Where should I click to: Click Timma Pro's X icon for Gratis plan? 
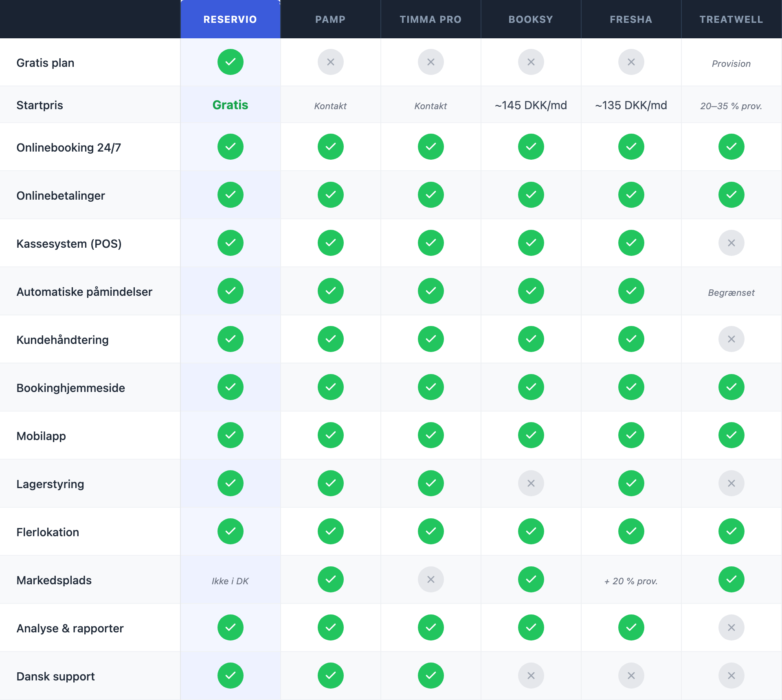431,62
